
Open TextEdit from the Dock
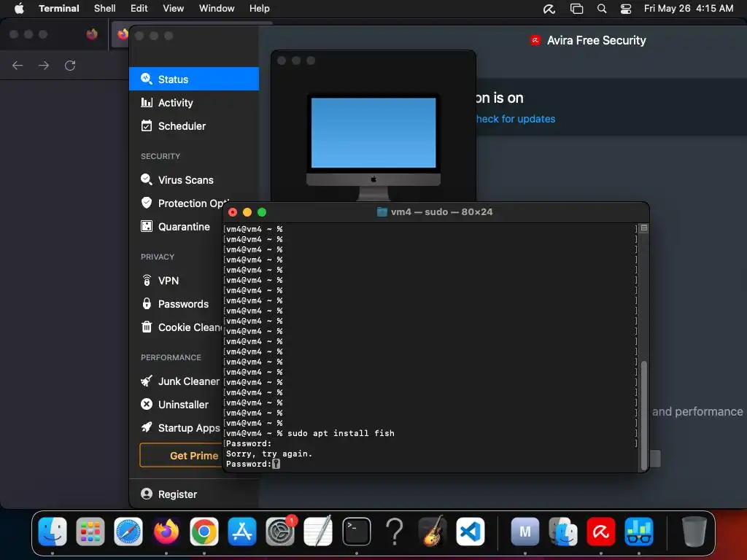click(x=318, y=532)
